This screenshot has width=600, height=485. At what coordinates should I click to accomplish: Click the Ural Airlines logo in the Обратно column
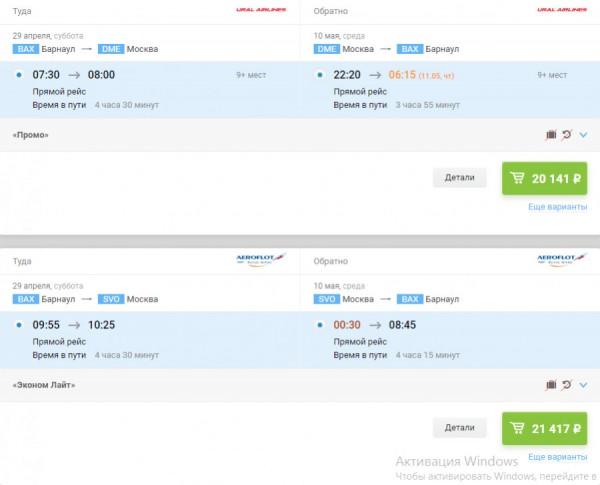point(562,10)
